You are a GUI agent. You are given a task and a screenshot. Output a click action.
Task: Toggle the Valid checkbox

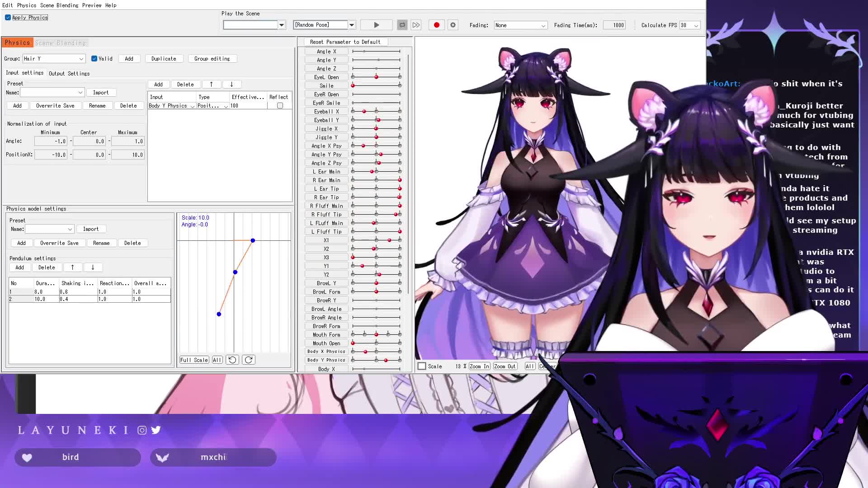point(94,59)
